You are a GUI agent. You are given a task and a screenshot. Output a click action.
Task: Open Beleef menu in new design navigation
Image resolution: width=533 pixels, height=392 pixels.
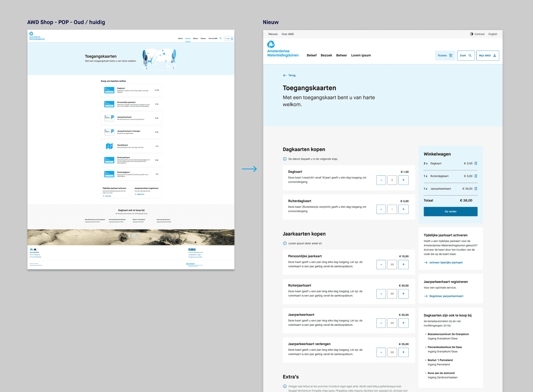[x=312, y=55]
